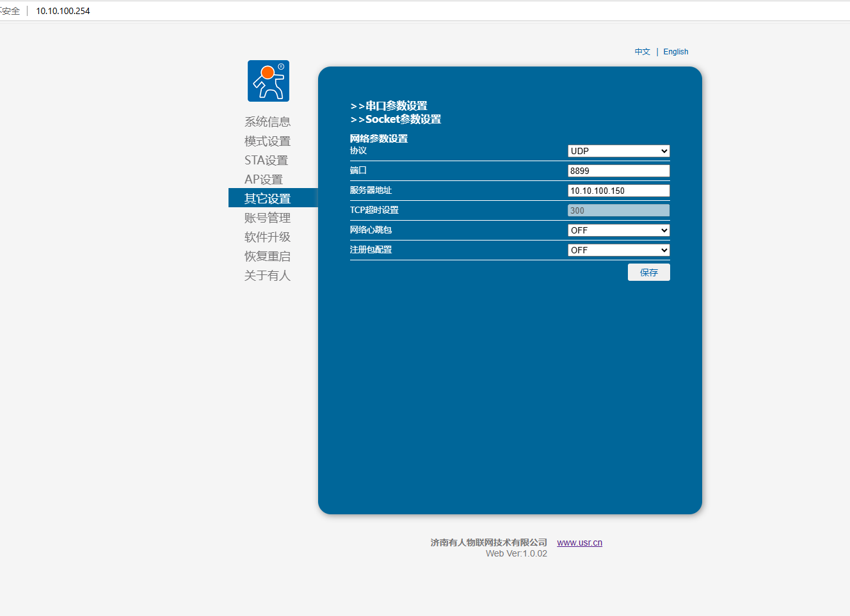Open the www.usr.cn website link
This screenshot has width=850, height=616.
click(x=579, y=542)
